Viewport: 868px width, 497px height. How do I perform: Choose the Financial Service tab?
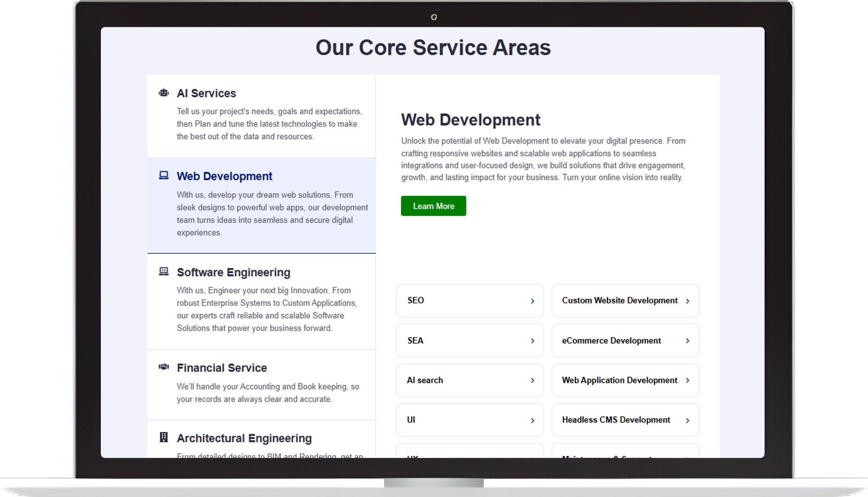[261, 385]
